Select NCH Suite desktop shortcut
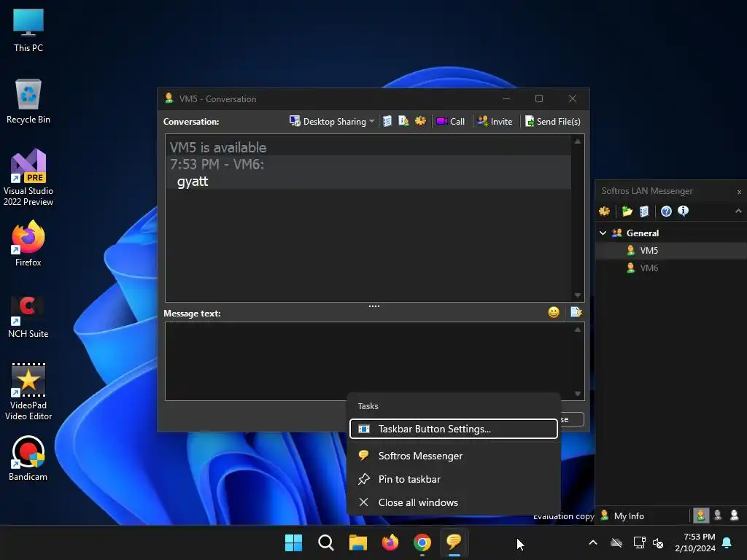Screen dimensions: 747x560 [x=28, y=316]
